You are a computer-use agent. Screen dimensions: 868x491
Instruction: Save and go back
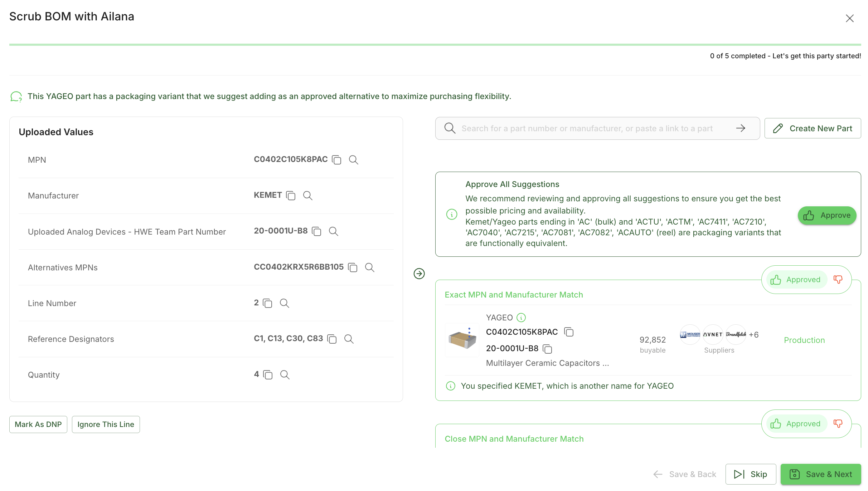coord(685,474)
